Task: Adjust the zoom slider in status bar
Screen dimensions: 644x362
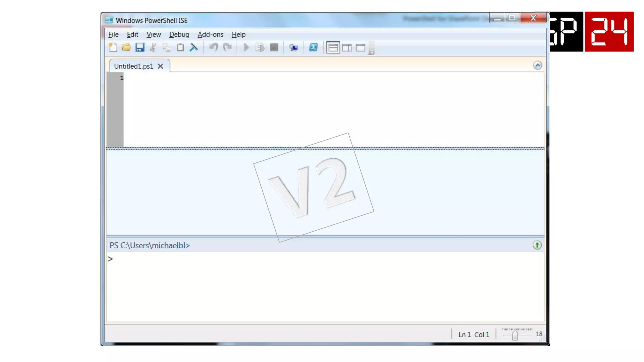Action: pos(515,335)
